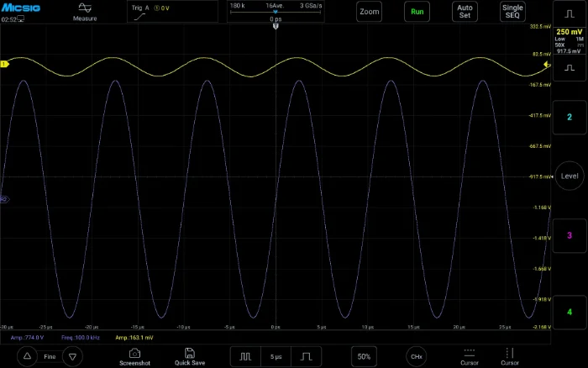Tap the 180 k memory depth label
This screenshot has height=368, width=588.
(x=238, y=6)
